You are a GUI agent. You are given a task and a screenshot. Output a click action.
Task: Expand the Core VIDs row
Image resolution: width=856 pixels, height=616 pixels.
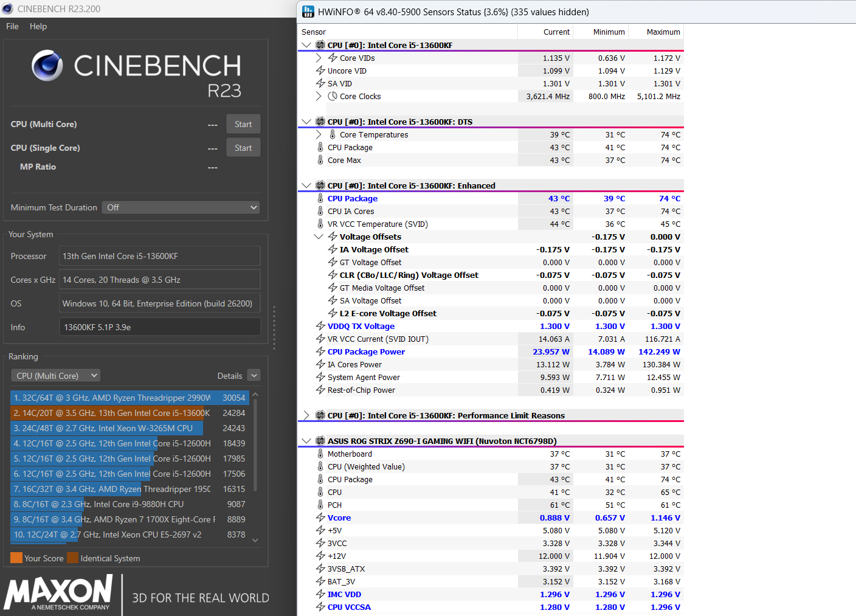(319, 58)
